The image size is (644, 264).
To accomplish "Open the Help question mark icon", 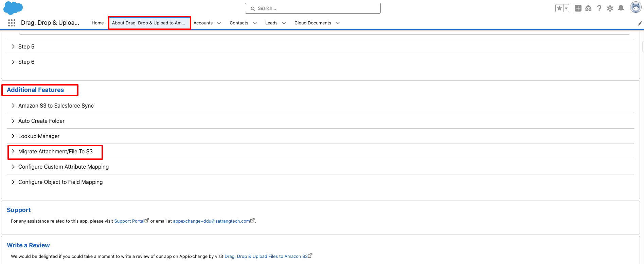I will coord(599,8).
